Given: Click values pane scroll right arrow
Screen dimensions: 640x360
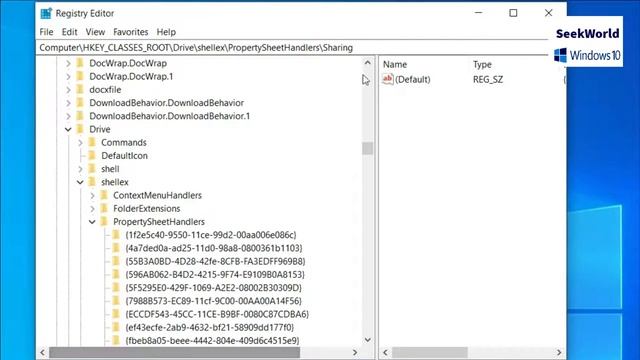Looking at the screenshot, I should click(559, 352).
